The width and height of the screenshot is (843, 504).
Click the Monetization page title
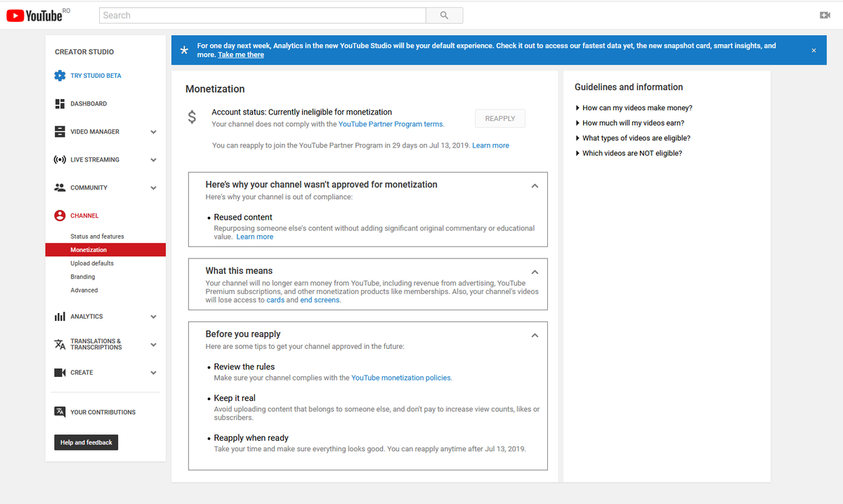pyautogui.click(x=215, y=89)
